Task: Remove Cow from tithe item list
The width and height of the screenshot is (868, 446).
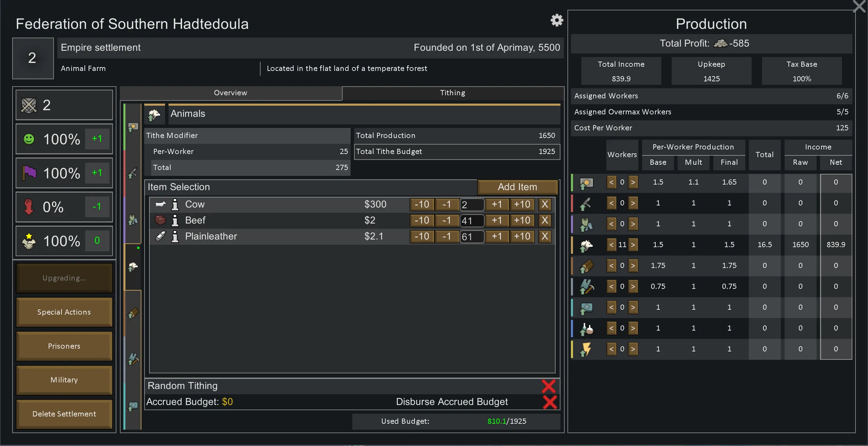Action: (x=544, y=204)
